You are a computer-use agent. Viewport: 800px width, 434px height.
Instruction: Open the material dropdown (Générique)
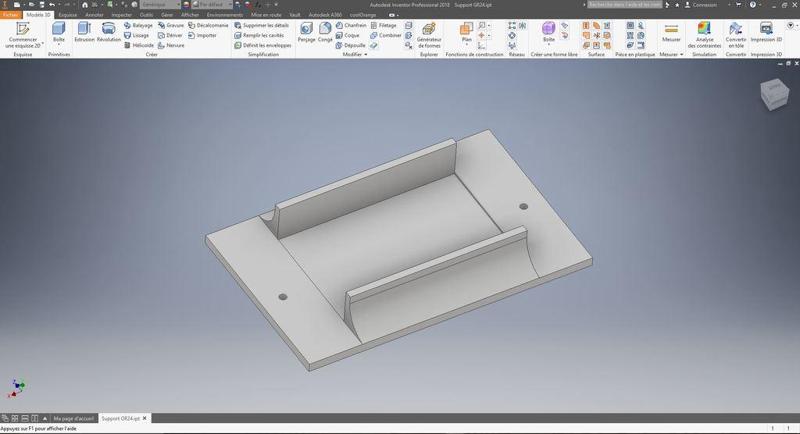click(x=160, y=5)
